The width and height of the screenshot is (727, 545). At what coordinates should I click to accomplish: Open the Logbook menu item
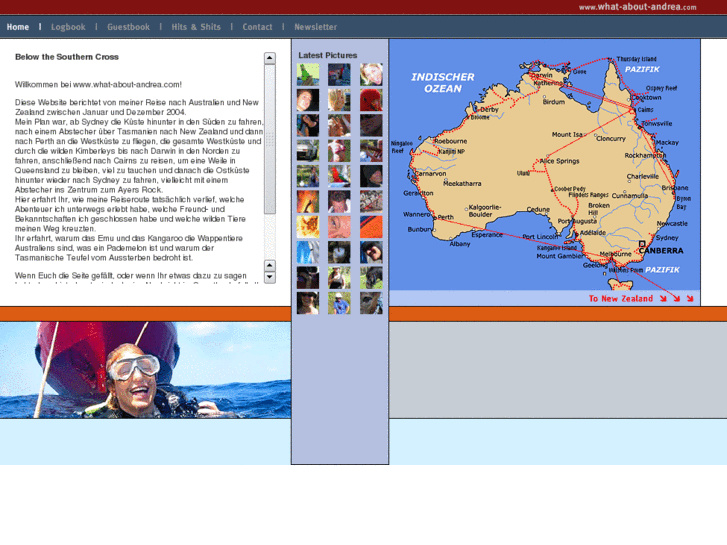[68, 27]
